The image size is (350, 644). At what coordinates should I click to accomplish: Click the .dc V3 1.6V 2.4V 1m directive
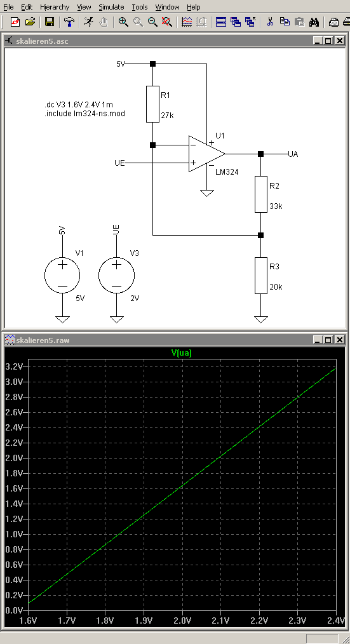79,105
